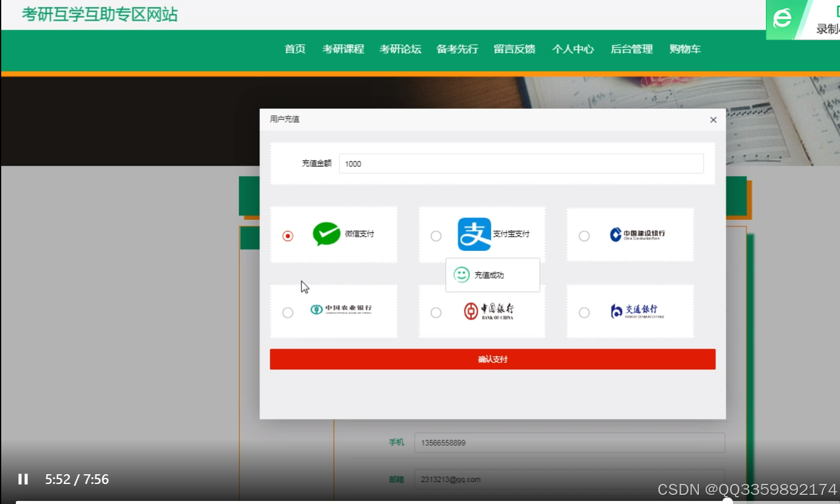Select the Alipay radio button
The height and width of the screenshot is (504, 840).
pos(436,236)
